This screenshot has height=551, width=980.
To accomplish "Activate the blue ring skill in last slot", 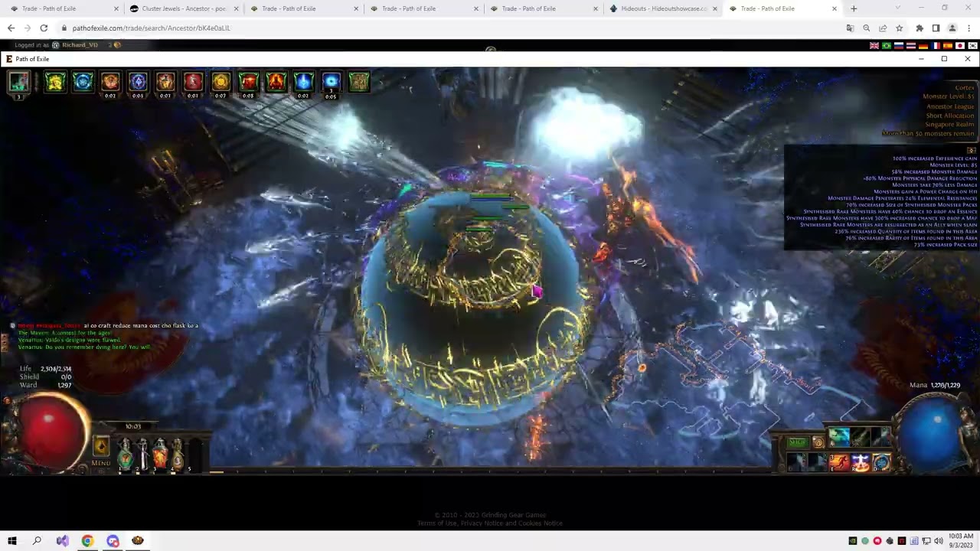I will point(881,462).
